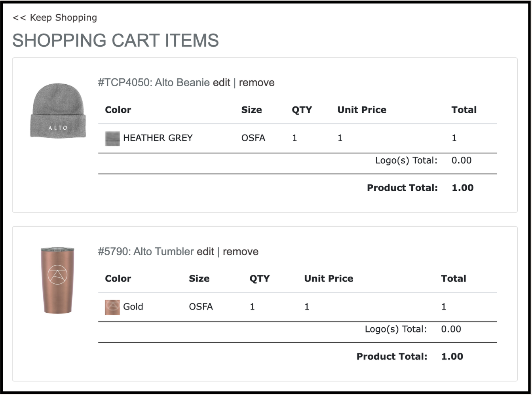The height and width of the screenshot is (395, 532).
Task: Click the beanie's OSFA size value
Action: pyautogui.click(x=253, y=138)
